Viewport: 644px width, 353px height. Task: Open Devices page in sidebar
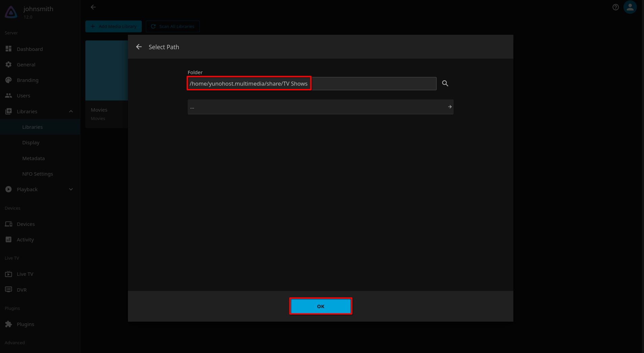(x=40, y=224)
